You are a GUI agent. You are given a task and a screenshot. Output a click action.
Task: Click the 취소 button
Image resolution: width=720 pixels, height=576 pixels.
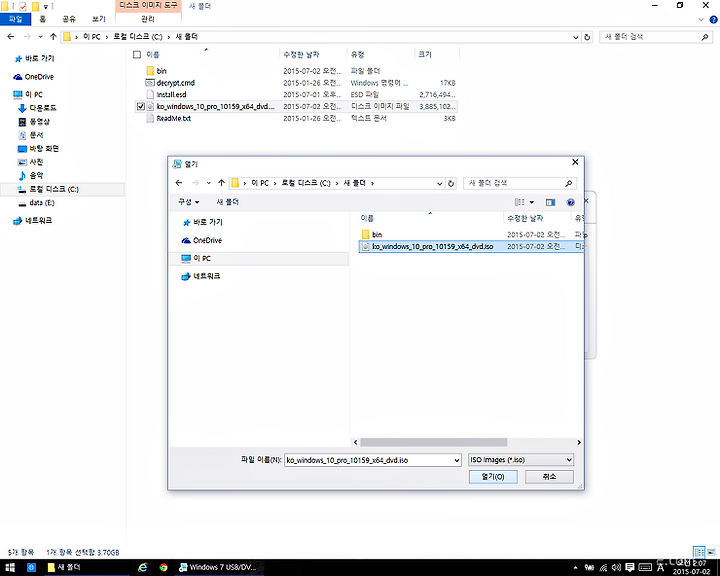click(549, 477)
